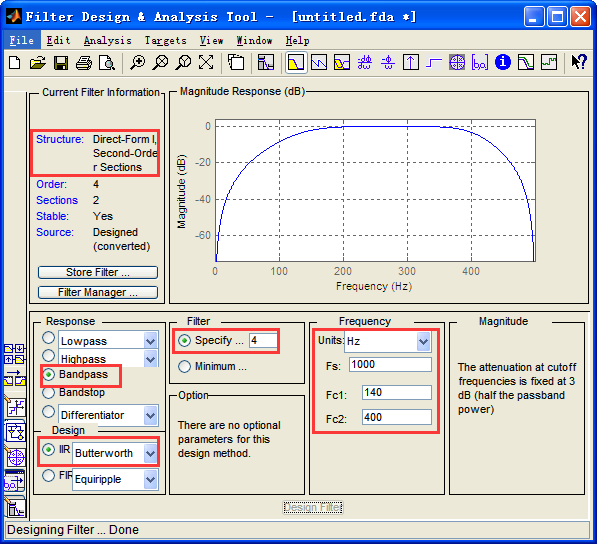Show the Filter Coefficients view
The height and width of the screenshot is (544, 597).
pos(480,62)
